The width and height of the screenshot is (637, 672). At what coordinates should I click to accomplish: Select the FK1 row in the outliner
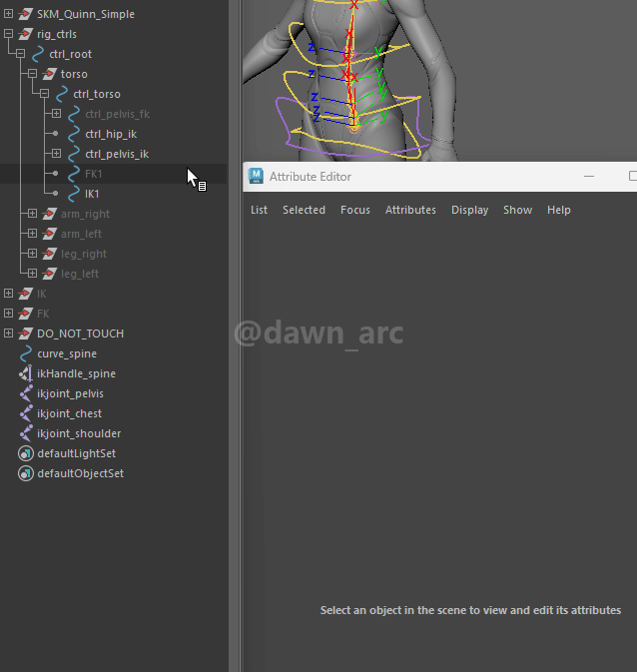113,174
